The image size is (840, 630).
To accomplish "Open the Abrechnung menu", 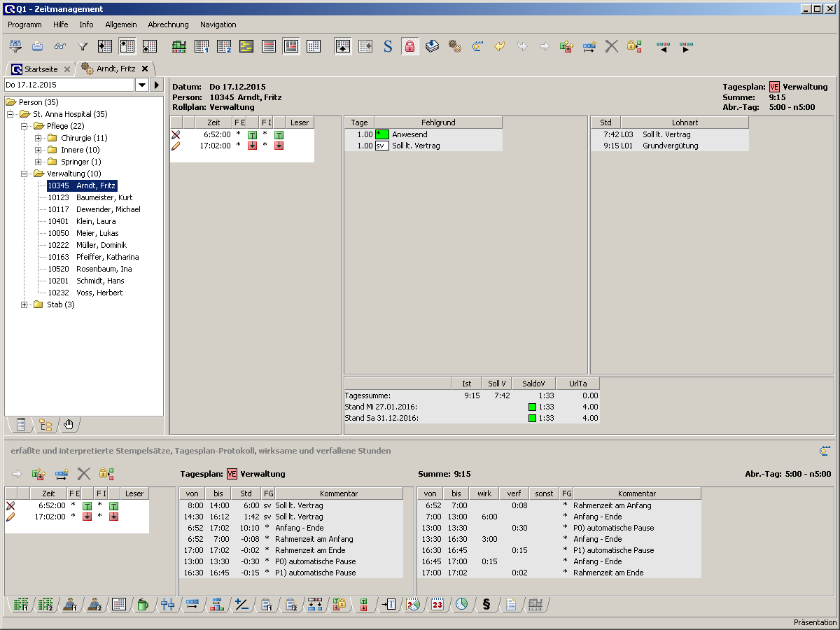I will 168,24.
